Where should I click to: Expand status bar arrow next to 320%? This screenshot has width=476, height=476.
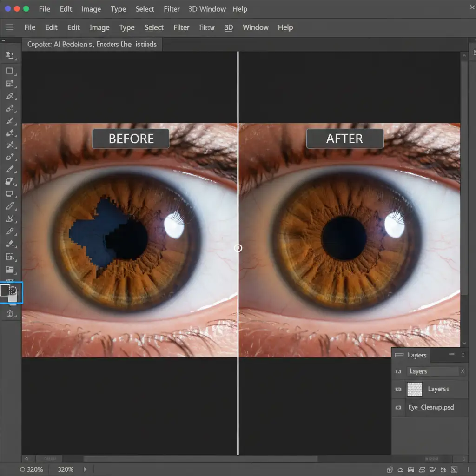coord(85,469)
